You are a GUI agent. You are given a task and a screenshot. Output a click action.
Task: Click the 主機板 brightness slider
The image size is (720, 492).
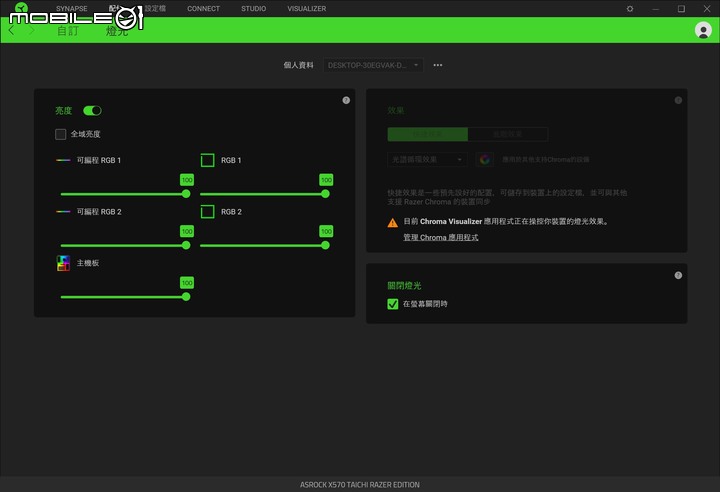pos(125,297)
